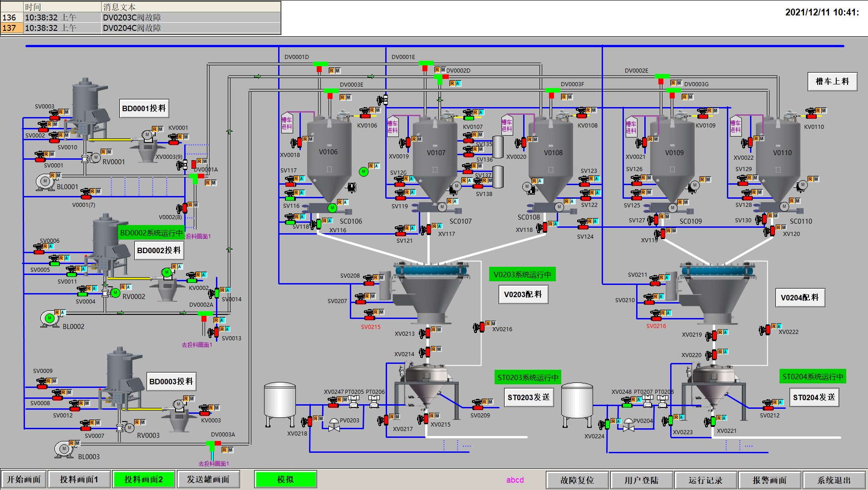The width and height of the screenshot is (868, 490).
Task: Select the SC0107 screw conveyor motor
Action: pyautogui.click(x=442, y=207)
